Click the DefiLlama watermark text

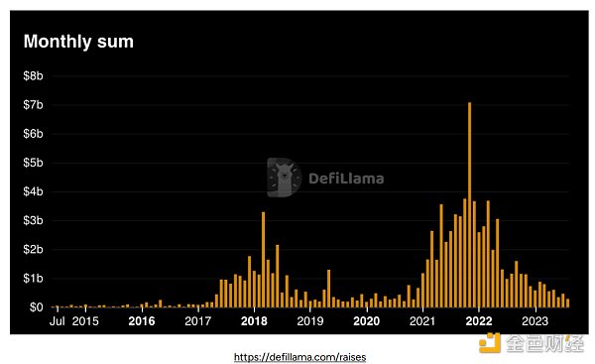coord(346,179)
